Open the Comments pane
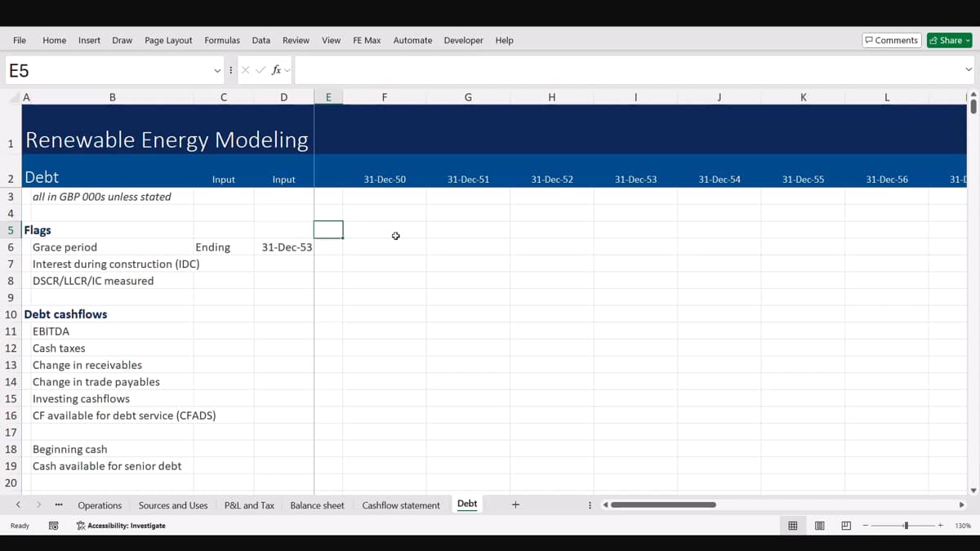Image resolution: width=980 pixels, height=551 pixels. 892,40
